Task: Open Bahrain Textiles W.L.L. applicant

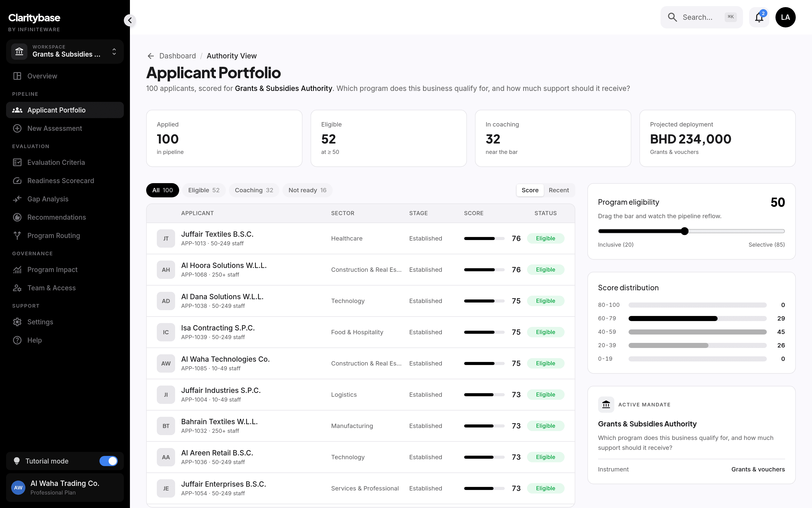Action: coord(360,426)
